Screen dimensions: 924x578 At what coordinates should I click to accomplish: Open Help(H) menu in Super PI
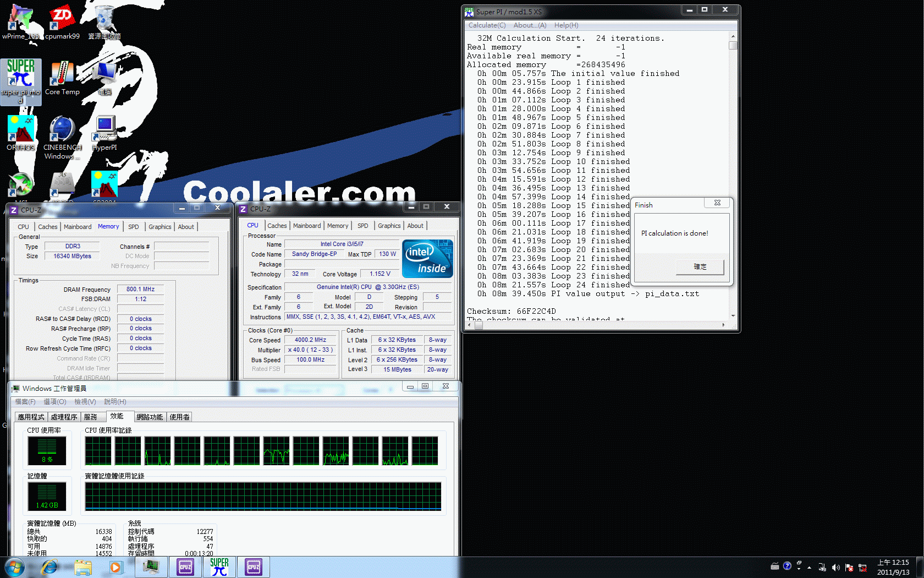[566, 25]
